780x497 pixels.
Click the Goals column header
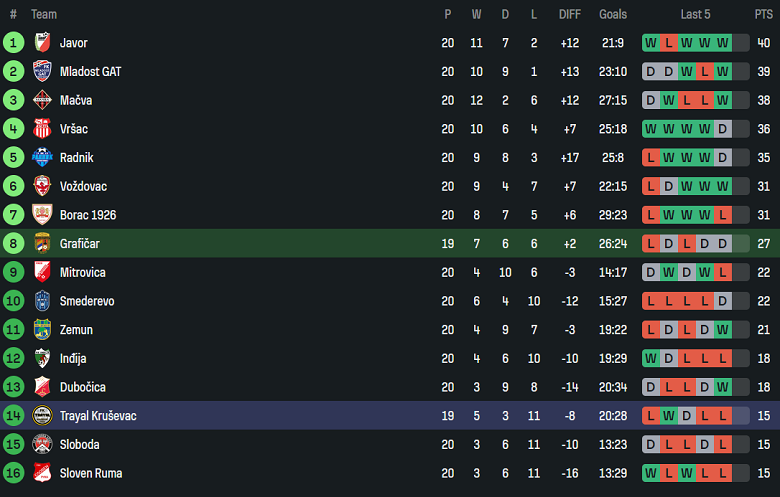pyautogui.click(x=613, y=14)
